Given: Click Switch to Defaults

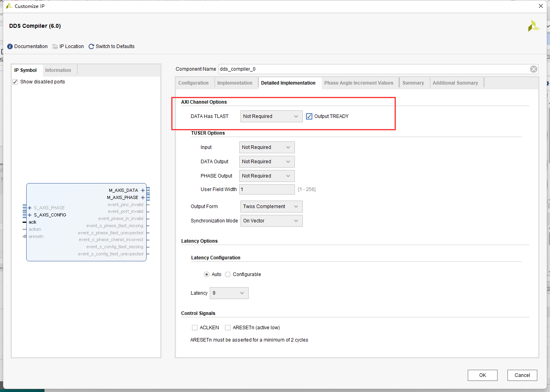Looking at the screenshot, I should (x=115, y=46).
